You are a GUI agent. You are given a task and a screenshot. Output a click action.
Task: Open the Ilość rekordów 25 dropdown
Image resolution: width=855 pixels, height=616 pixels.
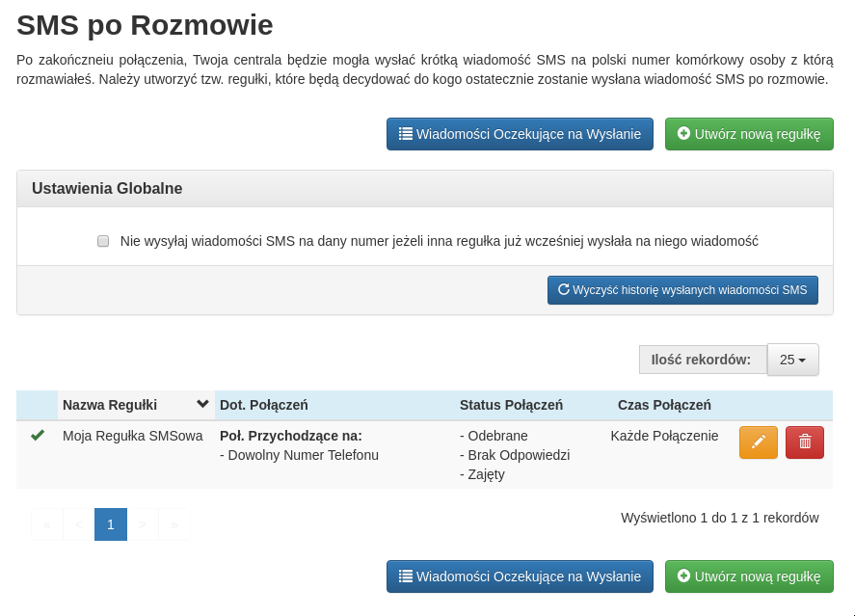point(792,360)
